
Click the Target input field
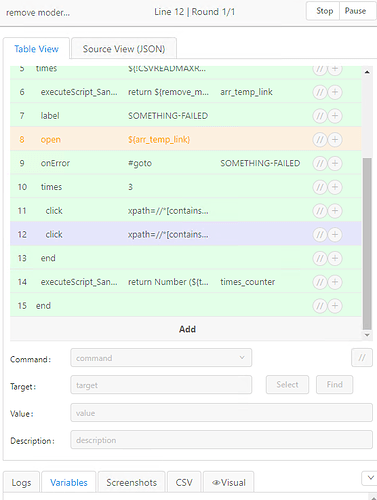click(161, 385)
